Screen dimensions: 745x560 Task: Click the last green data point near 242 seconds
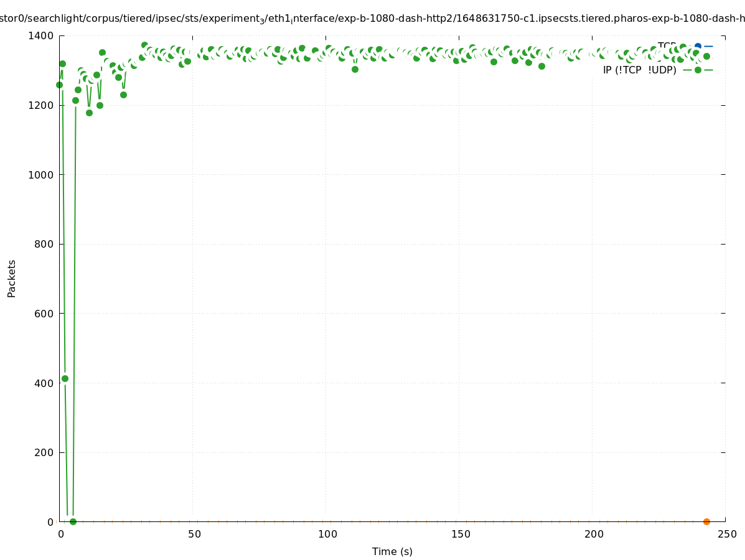pos(706,56)
